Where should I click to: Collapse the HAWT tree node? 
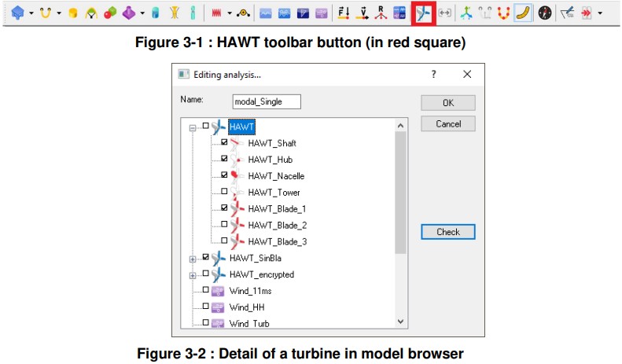193,127
